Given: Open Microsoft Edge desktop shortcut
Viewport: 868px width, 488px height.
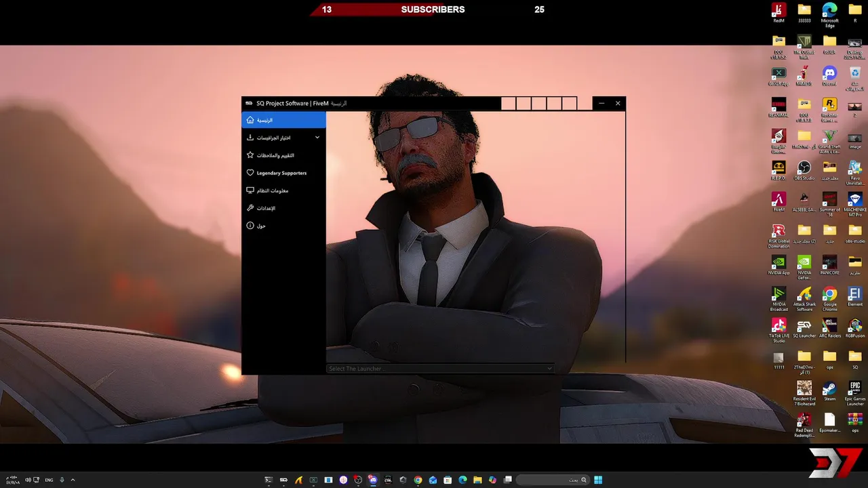Looking at the screenshot, I should point(829,14).
